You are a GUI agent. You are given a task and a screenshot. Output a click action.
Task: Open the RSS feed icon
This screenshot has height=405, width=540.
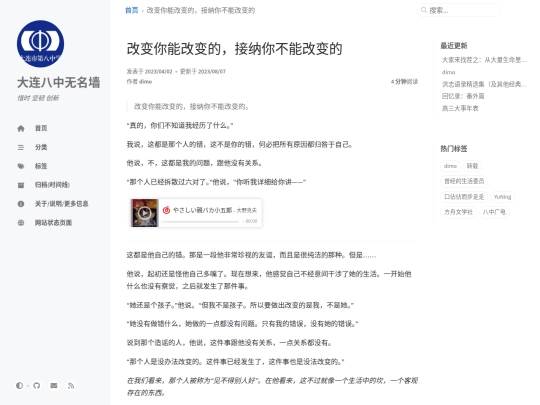(71, 385)
